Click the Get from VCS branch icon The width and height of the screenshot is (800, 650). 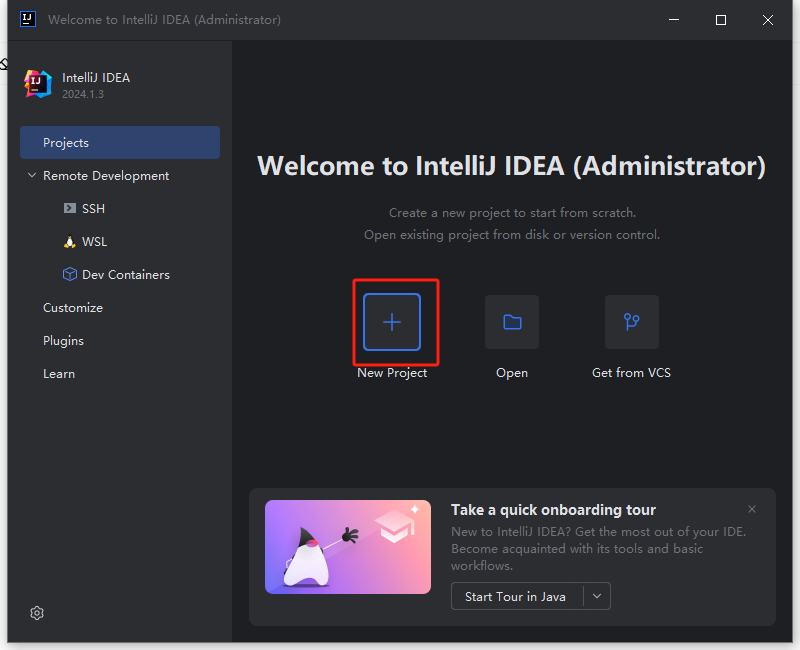click(632, 322)
